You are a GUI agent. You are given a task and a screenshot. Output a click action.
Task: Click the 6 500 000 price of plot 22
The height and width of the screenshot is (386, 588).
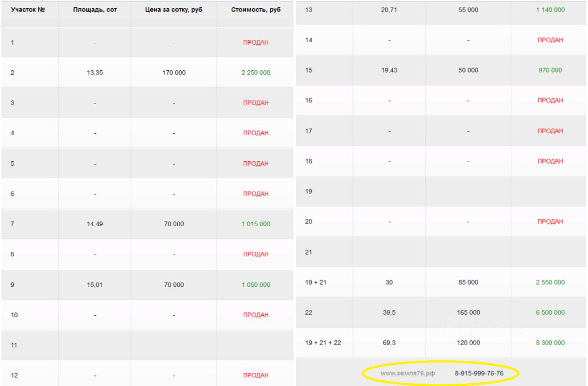(x=550, y=312)
